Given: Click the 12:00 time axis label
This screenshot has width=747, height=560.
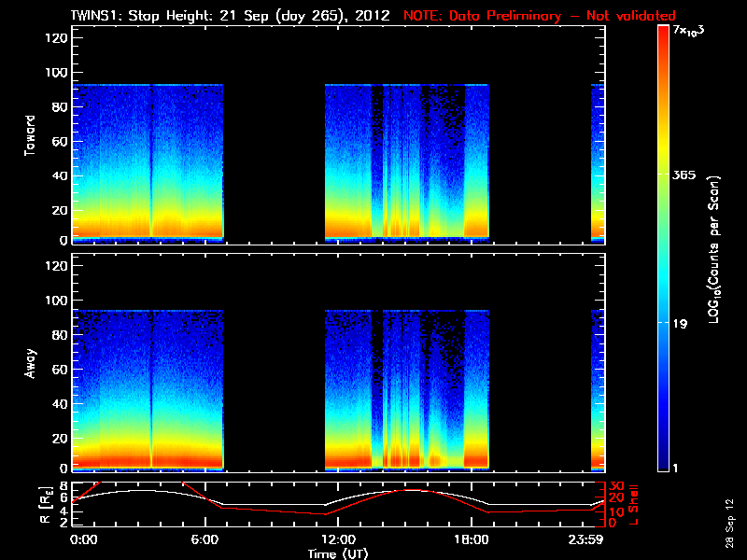Looking at the screenshot, I should point(337,539).
